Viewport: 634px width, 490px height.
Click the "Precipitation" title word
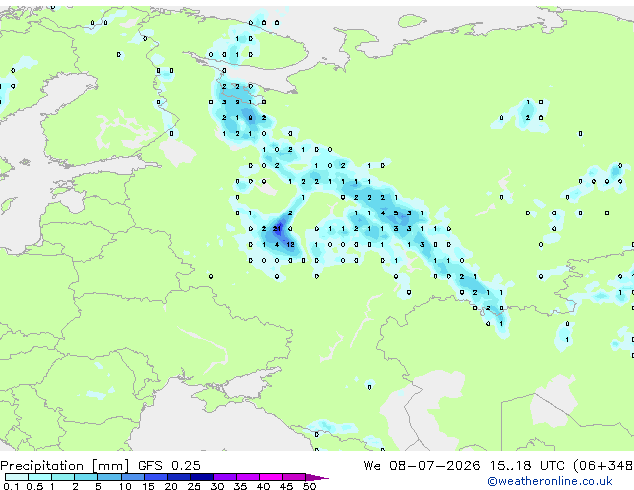point(42,466)
